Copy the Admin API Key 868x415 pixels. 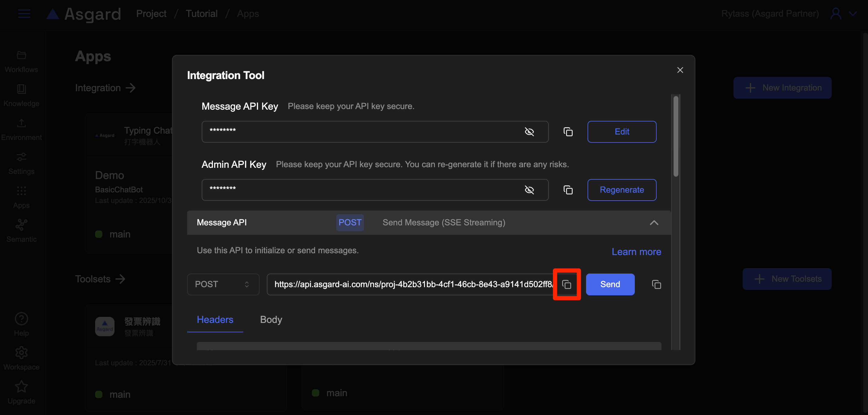(568, 190)
